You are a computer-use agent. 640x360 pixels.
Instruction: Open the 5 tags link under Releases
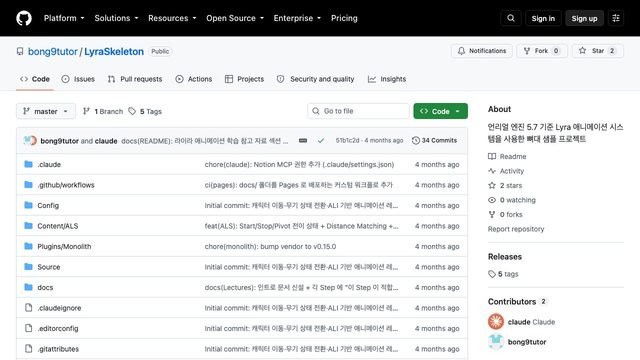(503, 274)
